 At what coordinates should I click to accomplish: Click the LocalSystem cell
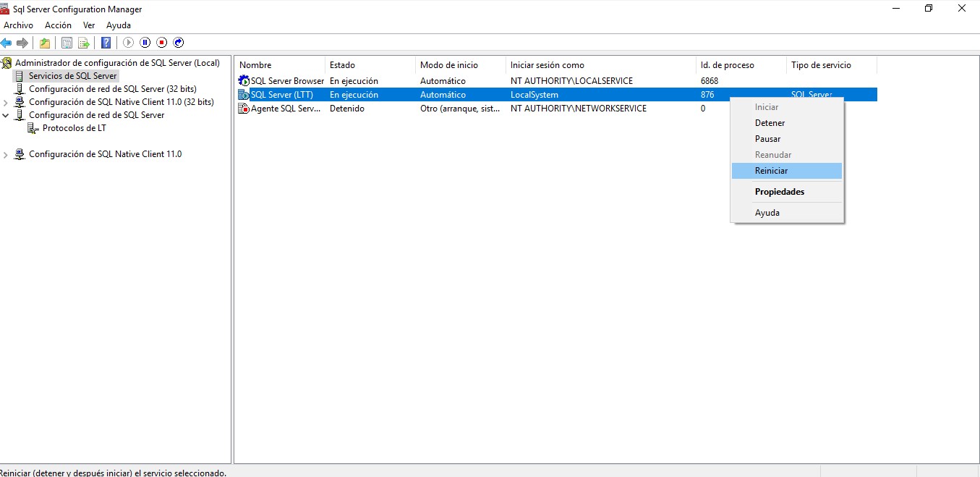534,95
